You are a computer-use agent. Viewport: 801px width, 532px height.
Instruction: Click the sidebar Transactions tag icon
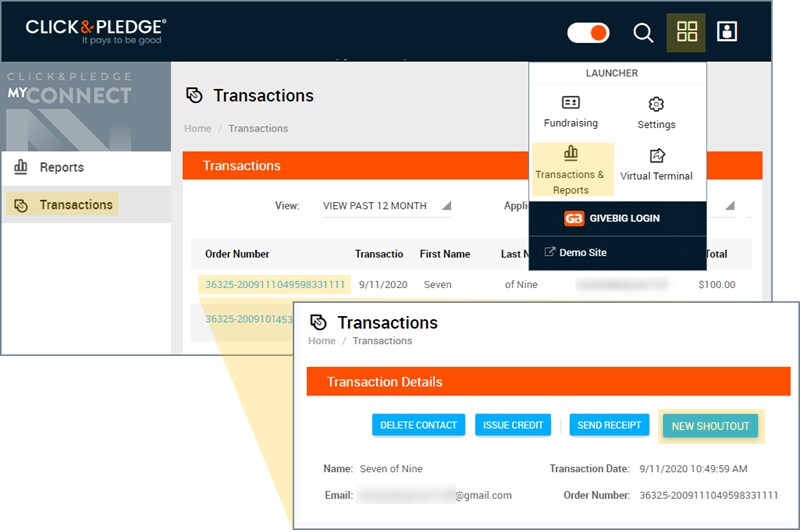point(21,205)
